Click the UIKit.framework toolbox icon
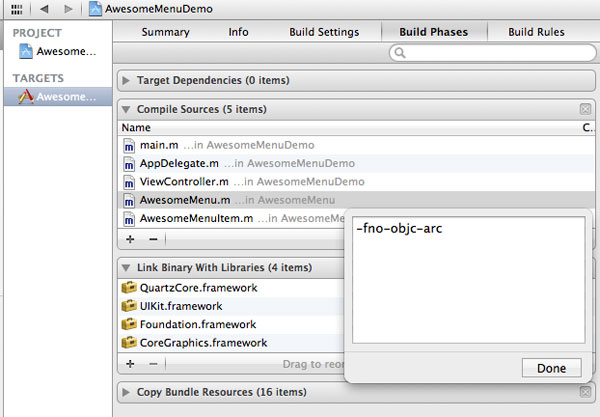This screenshot has width=600, height=417. click(129, 306)
